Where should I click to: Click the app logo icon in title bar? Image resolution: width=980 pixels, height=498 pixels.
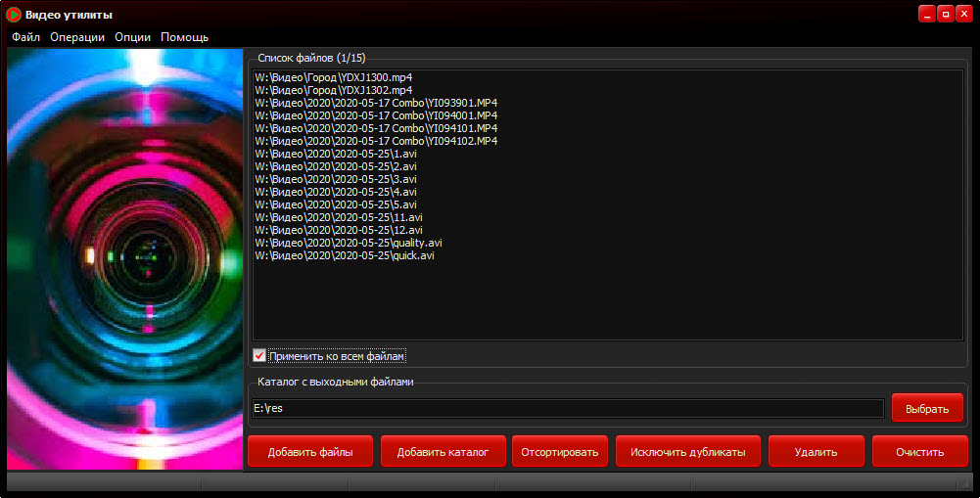click(x=14, y=15)
